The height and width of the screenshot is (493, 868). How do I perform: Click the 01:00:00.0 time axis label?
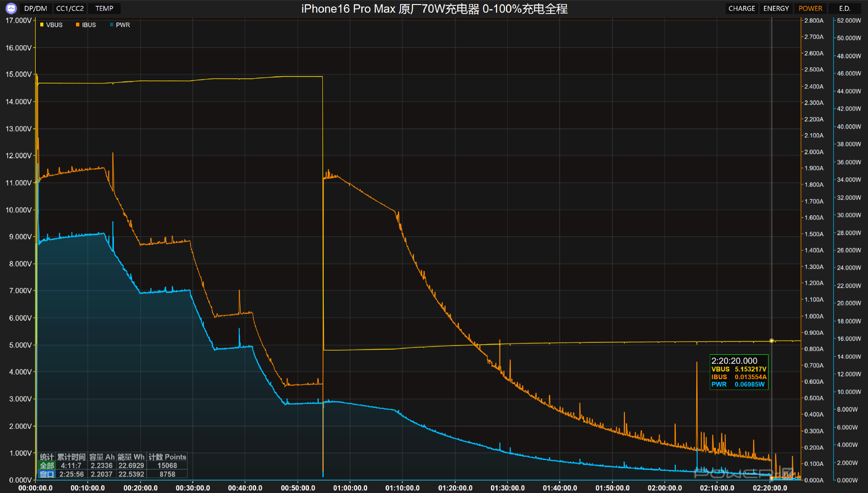[x=350, y=488]
